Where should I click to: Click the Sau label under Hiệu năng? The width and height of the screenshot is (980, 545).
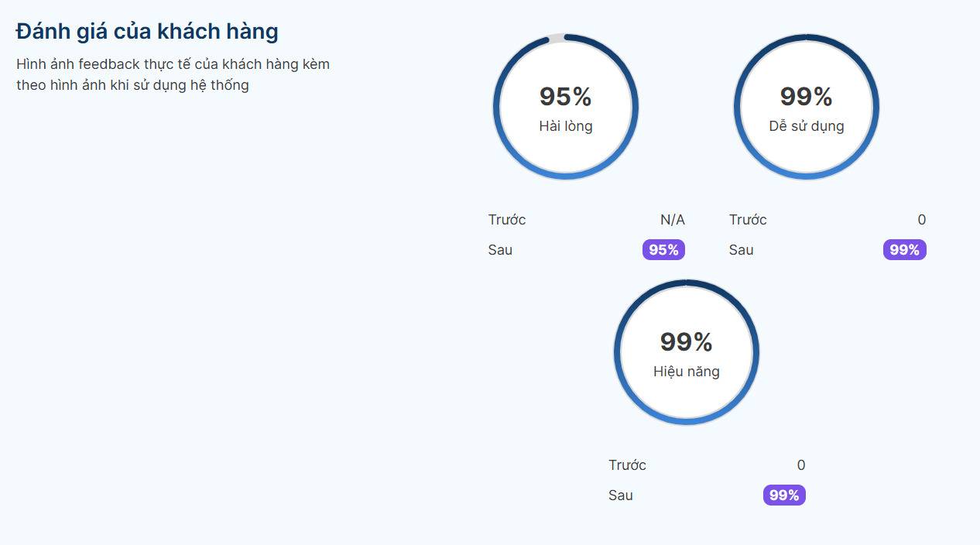pyautogui.click(x=621, y=495)
